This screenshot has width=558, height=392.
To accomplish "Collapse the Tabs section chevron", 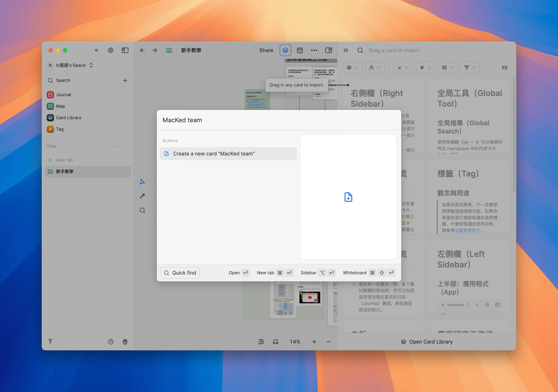I will tap(125, 146).
